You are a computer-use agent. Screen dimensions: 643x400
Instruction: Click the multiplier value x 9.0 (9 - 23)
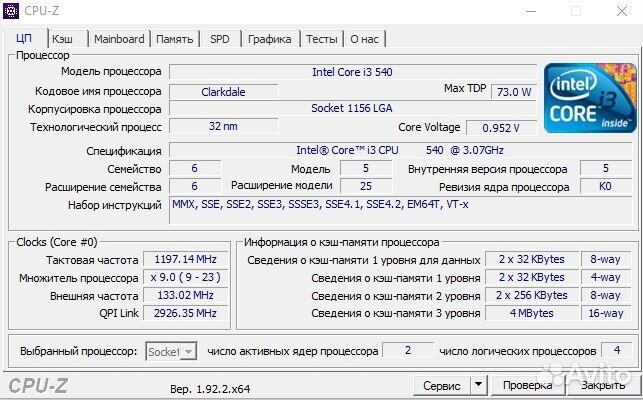185,277
